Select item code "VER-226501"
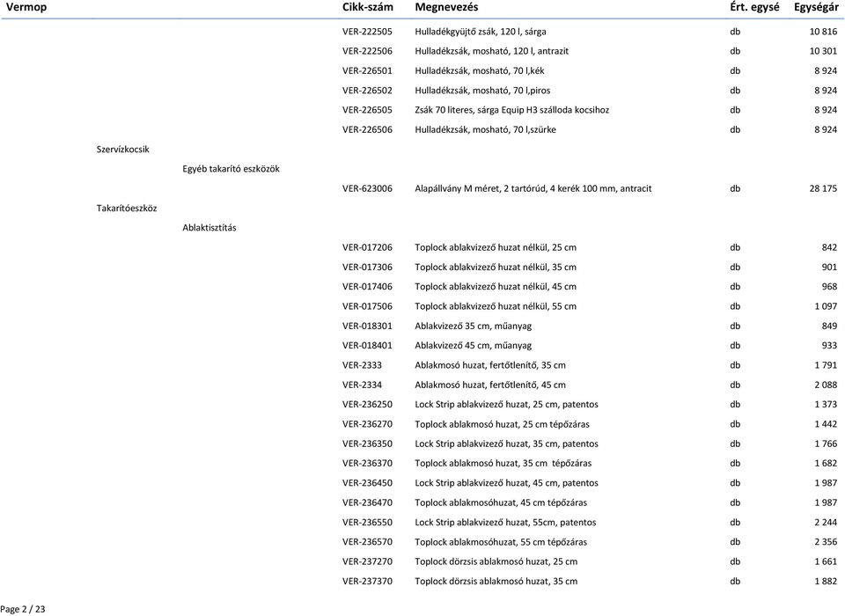 coord(367,71)
